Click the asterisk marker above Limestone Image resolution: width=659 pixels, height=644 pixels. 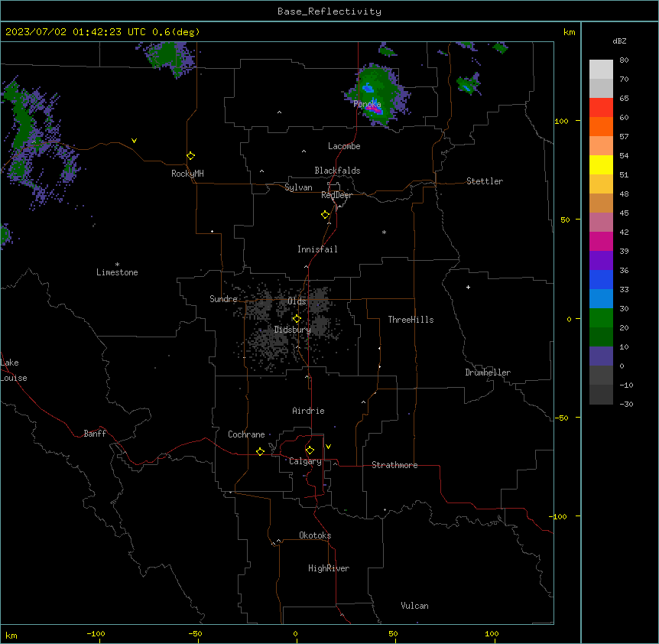coord(117,265)
